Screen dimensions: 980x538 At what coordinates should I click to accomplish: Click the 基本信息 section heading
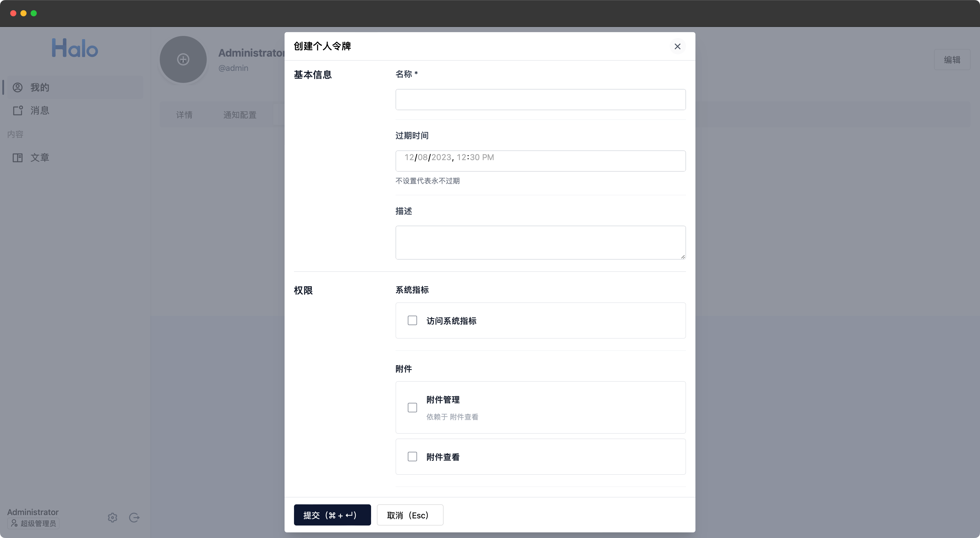[313, 74]
